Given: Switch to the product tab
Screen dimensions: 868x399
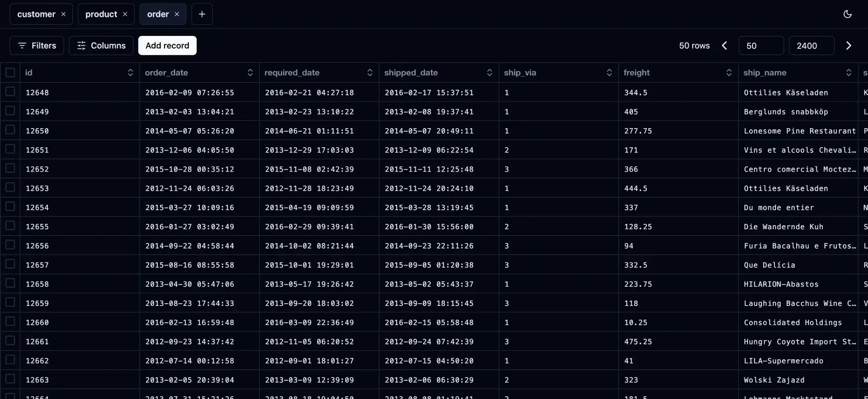Looking at the screenshot, I should [101, 14].
